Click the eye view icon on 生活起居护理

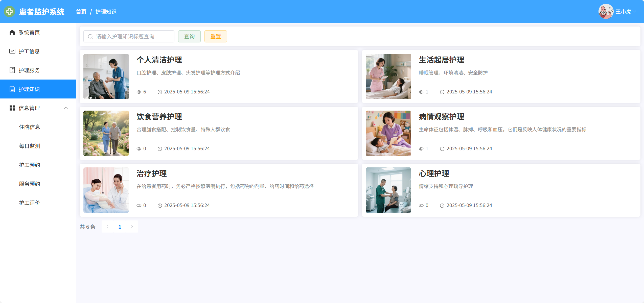click(421, 92)
